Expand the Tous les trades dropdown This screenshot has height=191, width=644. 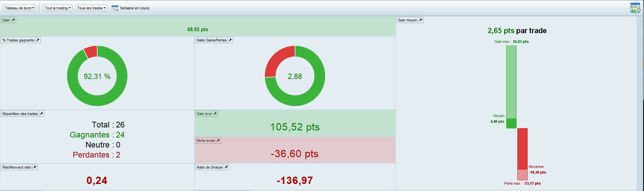[x=92, y=8]
